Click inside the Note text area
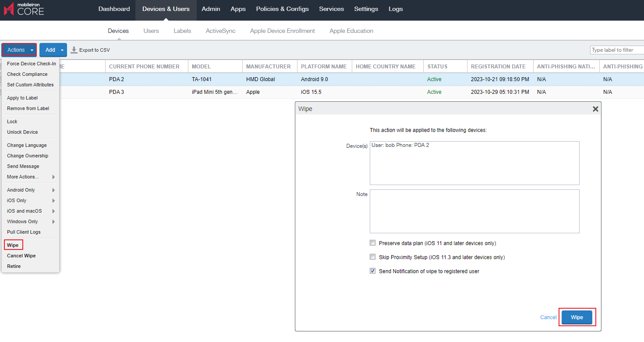This screenshot has width=644, height=342. [474, 211]
